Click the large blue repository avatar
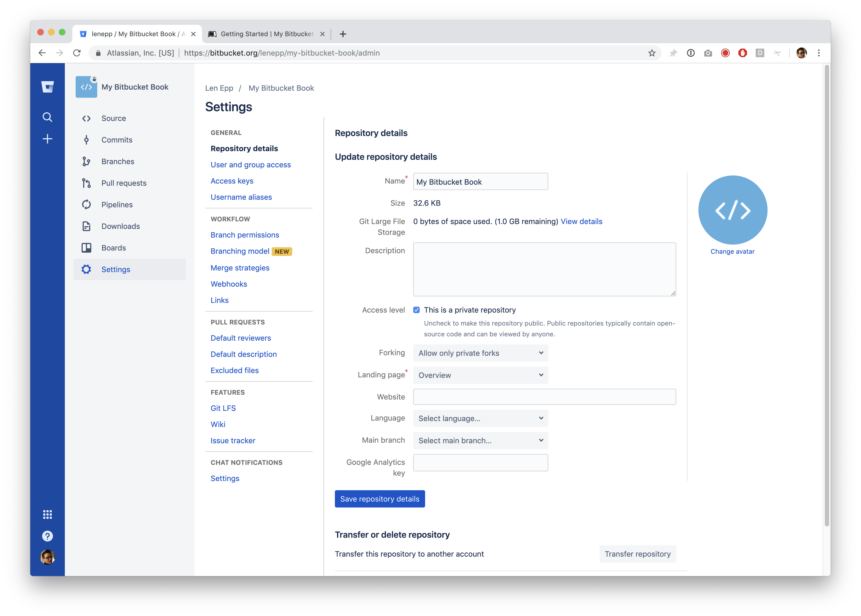Image resolution: width=861 pixels, height=616 pixels. 732,210
